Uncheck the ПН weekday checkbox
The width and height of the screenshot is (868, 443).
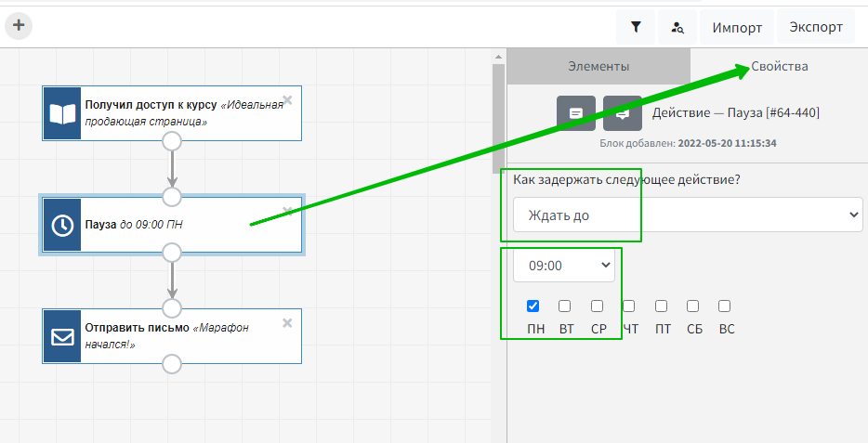(x=533, y=306)
